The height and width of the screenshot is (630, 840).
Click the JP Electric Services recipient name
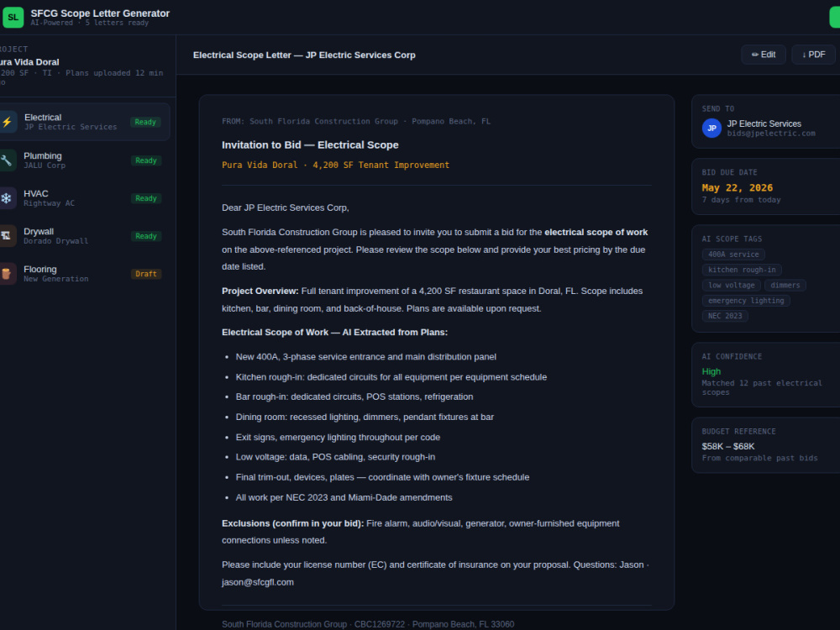(764, 123)
